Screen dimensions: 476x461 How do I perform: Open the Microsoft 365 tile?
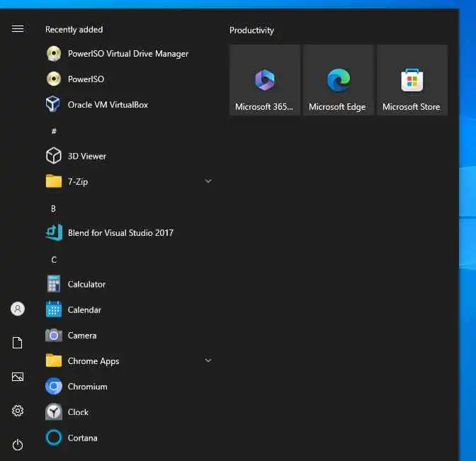pos(265,80)
